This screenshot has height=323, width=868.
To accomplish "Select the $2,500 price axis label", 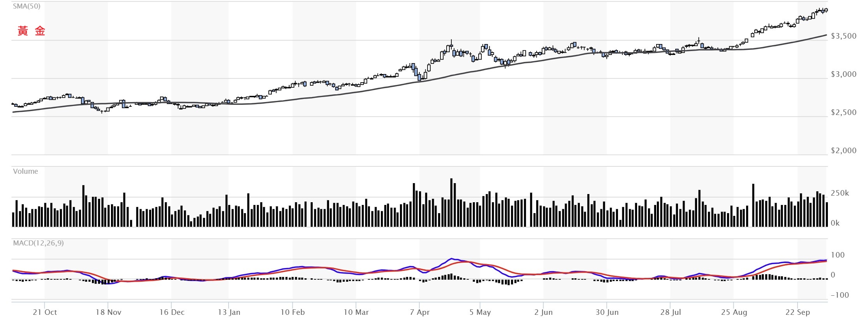I will (843, 113).
